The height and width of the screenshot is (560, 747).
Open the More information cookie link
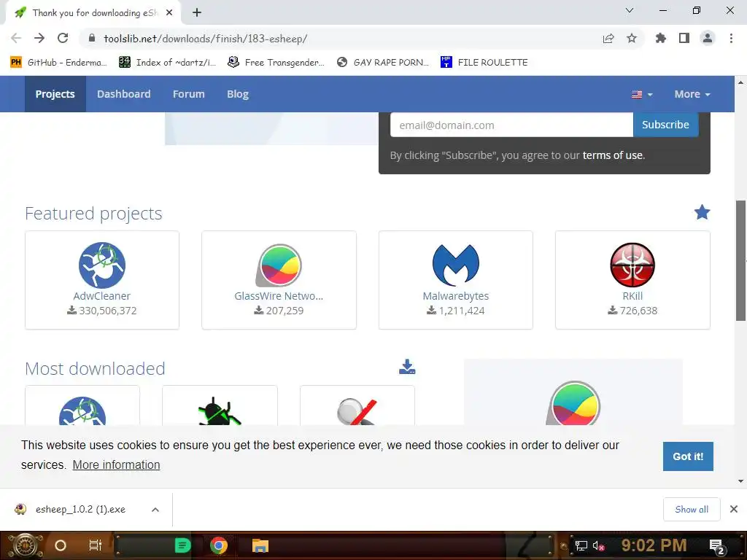point(116,464)
